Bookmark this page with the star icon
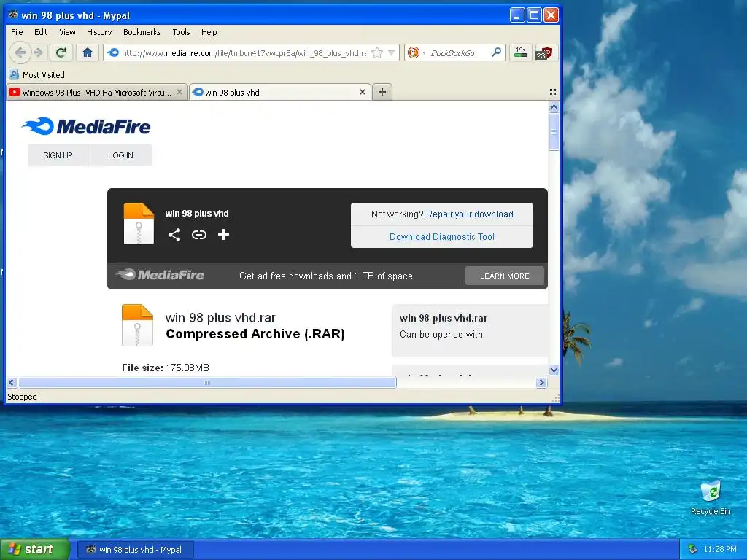This screenshot has width=747, height=560. [377, 52]
